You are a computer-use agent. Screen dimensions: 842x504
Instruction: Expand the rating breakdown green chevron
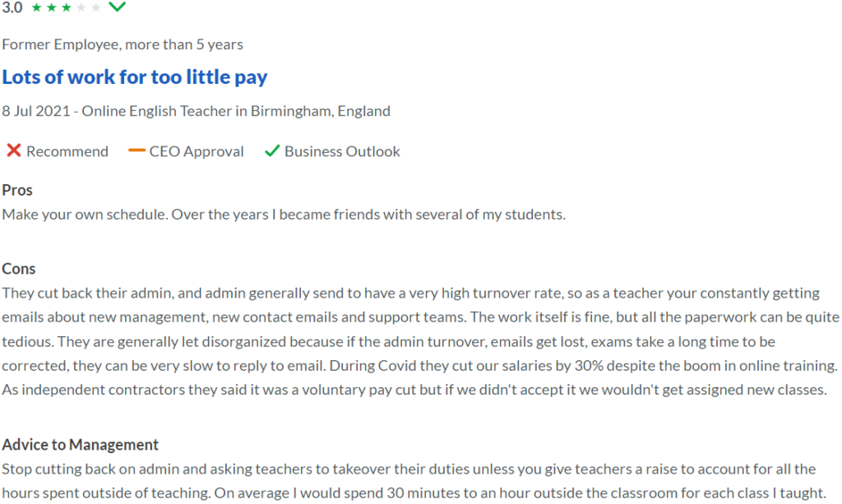pos(118,7)
